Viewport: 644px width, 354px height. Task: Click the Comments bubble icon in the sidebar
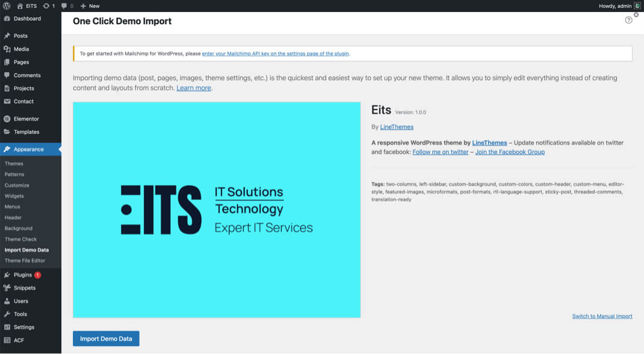[7, 75]
